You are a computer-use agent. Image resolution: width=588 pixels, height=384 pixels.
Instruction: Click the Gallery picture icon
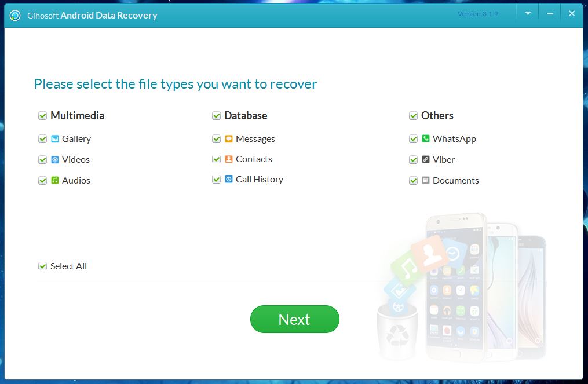(x=55, y=139)
